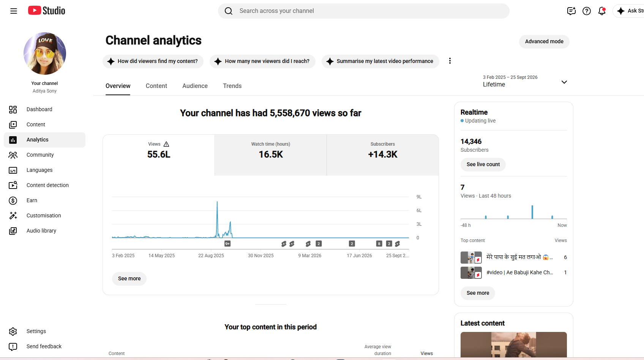Click the warning triangle next to Views
The height and width of the screenshot is (360, 644).
click(x=166, y=144)
